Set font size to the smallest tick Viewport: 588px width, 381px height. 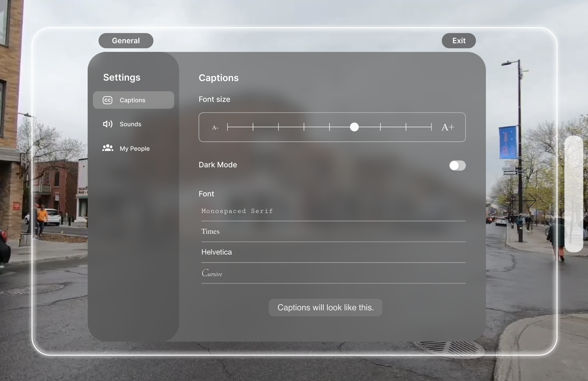tap(228, 127)
